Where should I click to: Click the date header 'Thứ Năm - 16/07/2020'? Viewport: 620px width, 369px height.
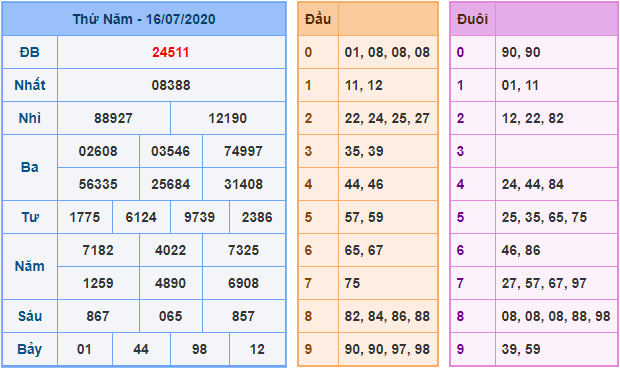[144, 19]
